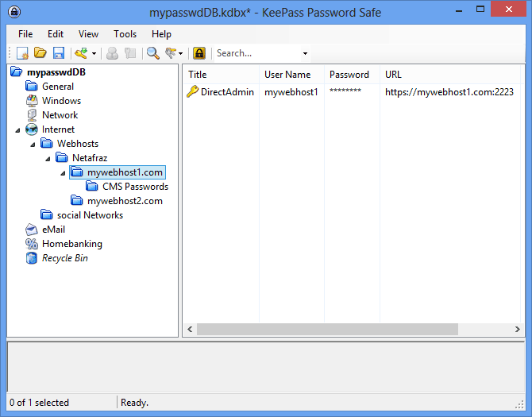Select the social Networks group
The image size is (532, 417).
(90, 215)
